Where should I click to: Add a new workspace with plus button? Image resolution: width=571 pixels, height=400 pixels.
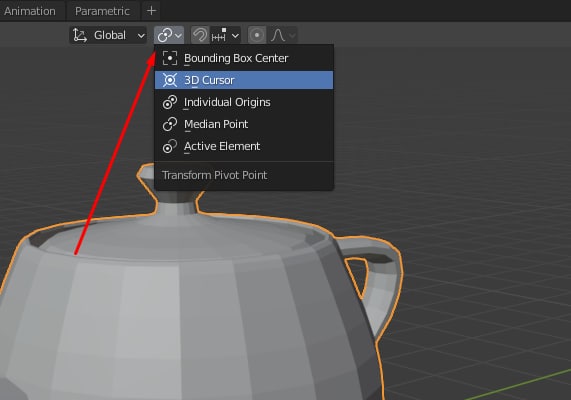(x=151, y=11)
